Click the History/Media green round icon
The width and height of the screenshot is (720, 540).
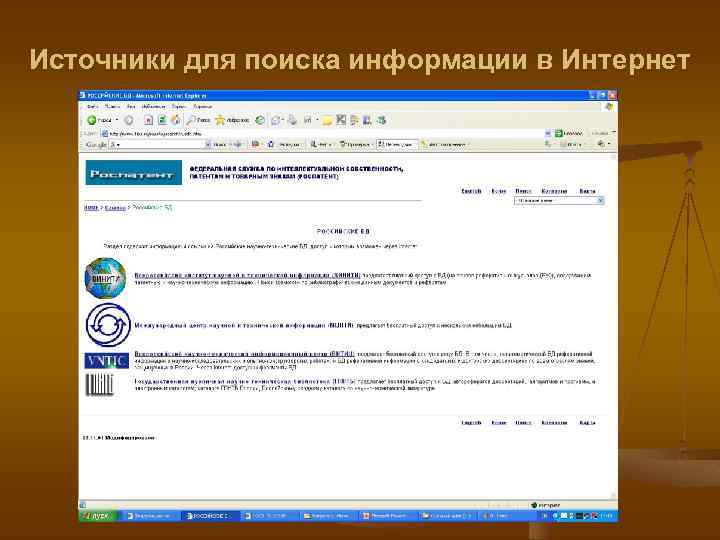pyautogui.click(x=260, y=120)
